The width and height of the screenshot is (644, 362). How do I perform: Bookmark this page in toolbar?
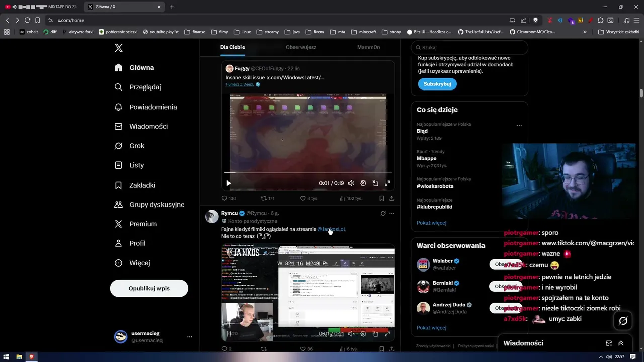(x=37, y=20)
